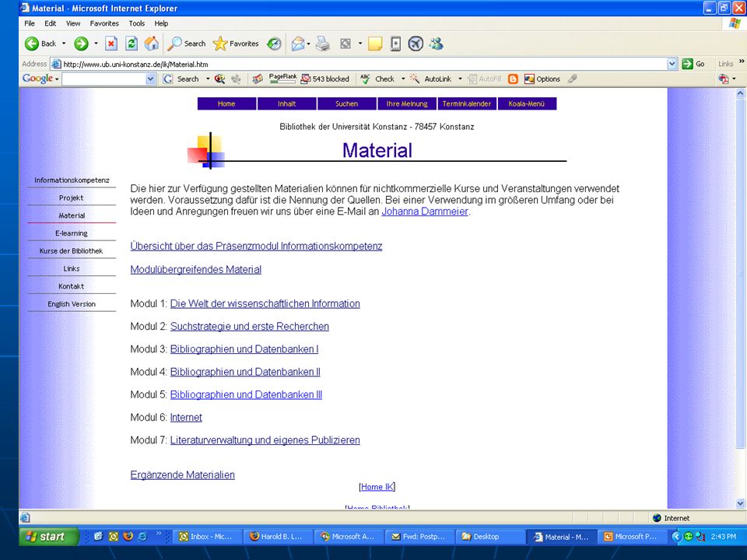Select English Version in the left sidebar

click(72, 304)
